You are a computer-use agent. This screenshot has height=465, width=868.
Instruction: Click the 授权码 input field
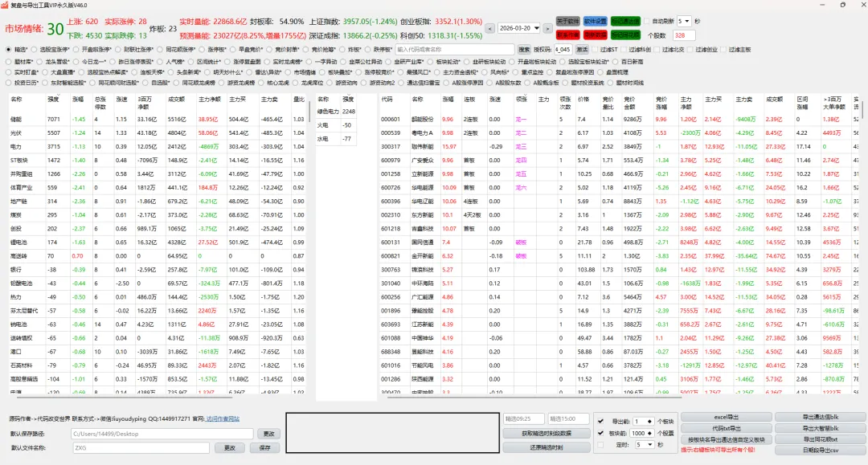tap(563, 50)
